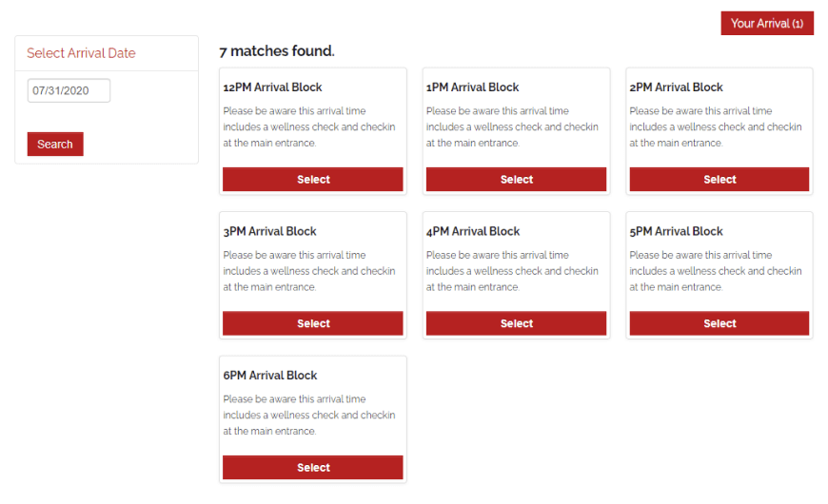The width and height of the screenshot is (828, 504).
Task: Click the 4PM Arrival Block title
Action: [473, 231]
